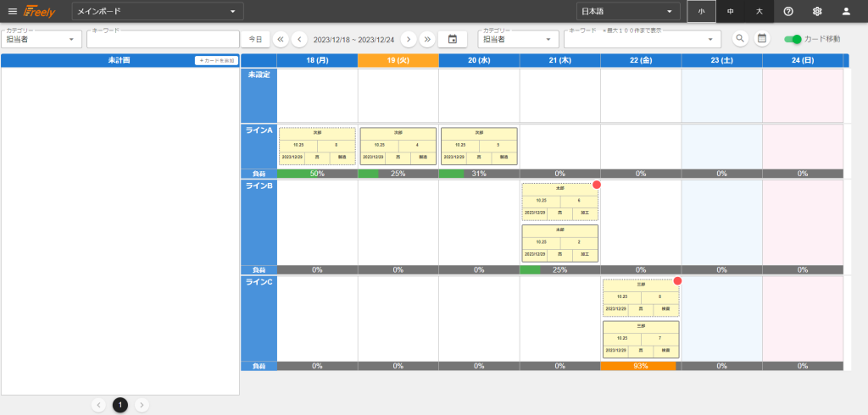Click the left キーワード input field
Image resolution: width=868 pixels, height=415 pixels.
pyautogui.click(x=163, y=40)
